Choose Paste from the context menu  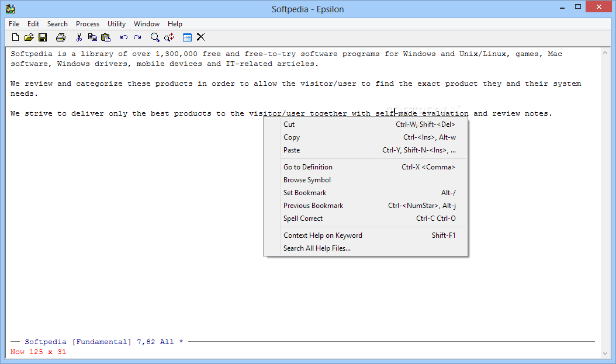click(x=365, y=150)
